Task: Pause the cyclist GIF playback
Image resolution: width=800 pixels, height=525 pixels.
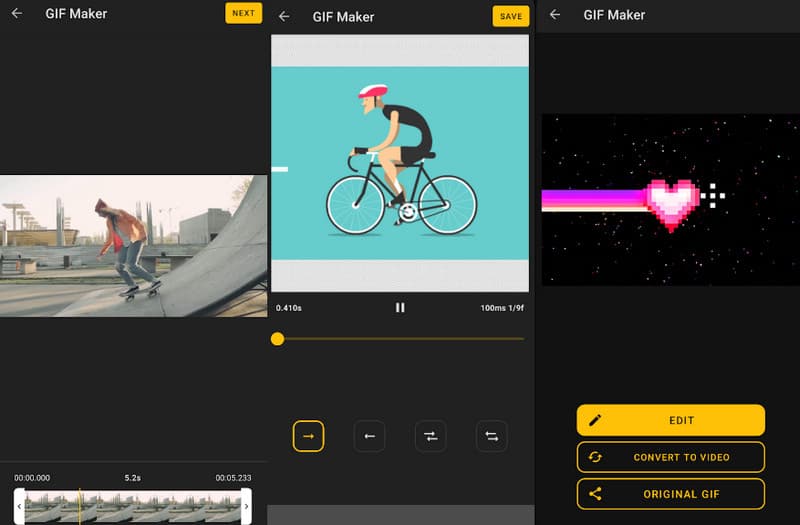Action: click(400, 308)
